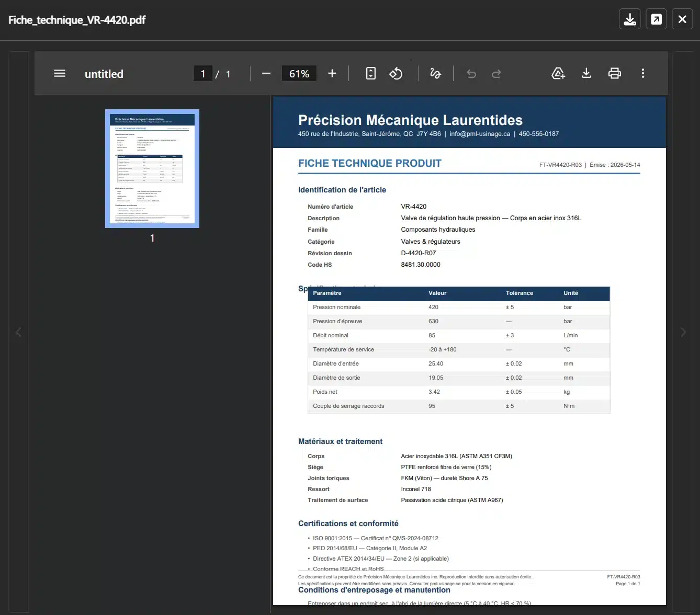Click the fit to page icon
Image resolution: width=700 pixels, height=615 pixels.
(371, 74)
